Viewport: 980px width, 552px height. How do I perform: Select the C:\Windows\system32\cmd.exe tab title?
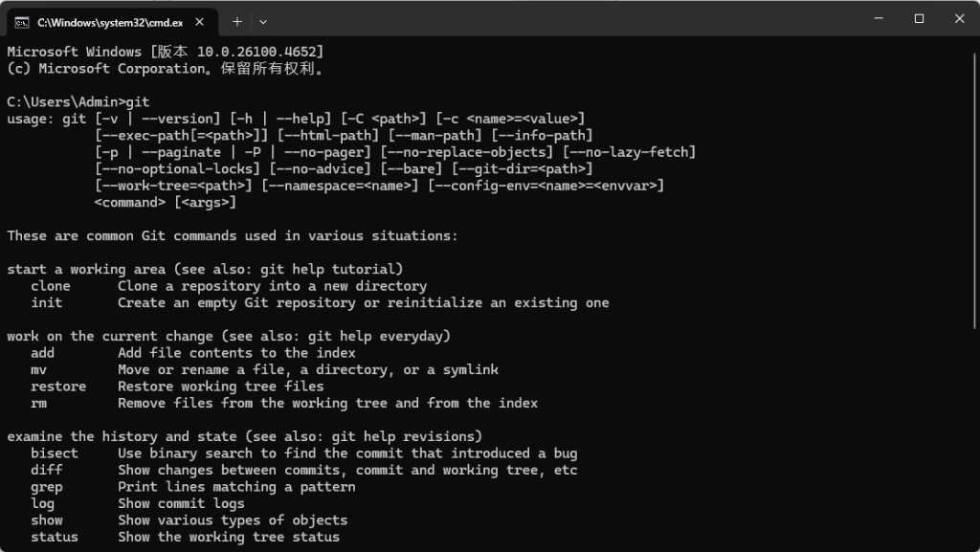click(x=110, y=22)
